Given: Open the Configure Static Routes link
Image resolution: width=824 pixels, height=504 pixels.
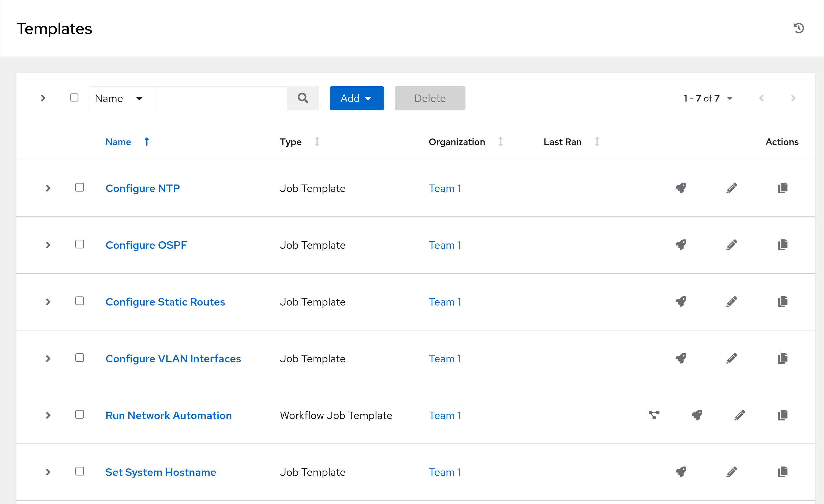Looking at the screenshot, I should tap(165, 302).
